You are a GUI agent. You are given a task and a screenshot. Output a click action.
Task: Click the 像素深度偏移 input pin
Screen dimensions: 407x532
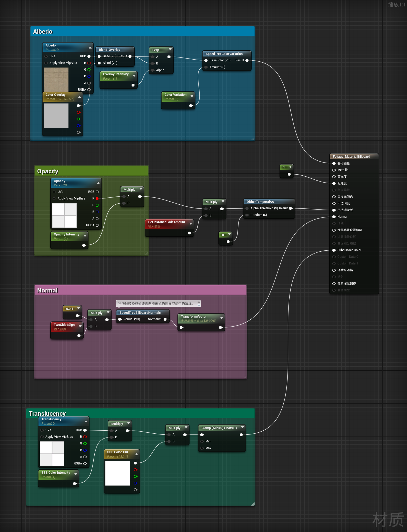(x=334, y=283)
